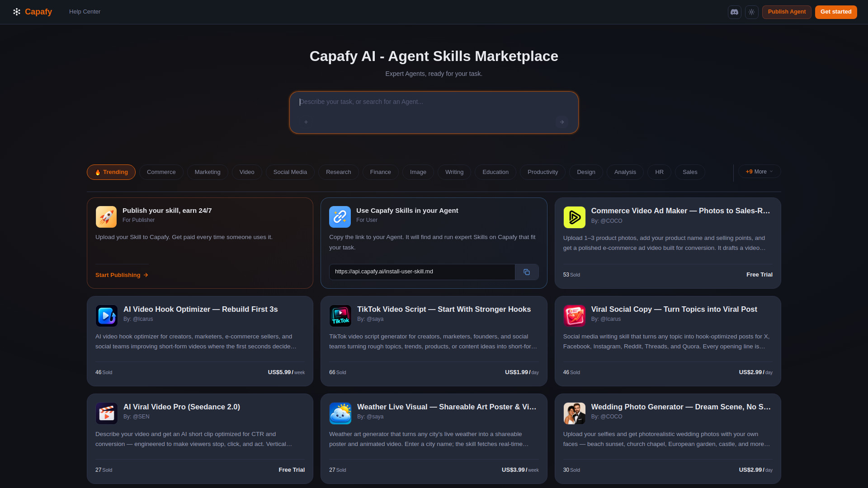Open TikTok Video Script title

tap(444, 310)
